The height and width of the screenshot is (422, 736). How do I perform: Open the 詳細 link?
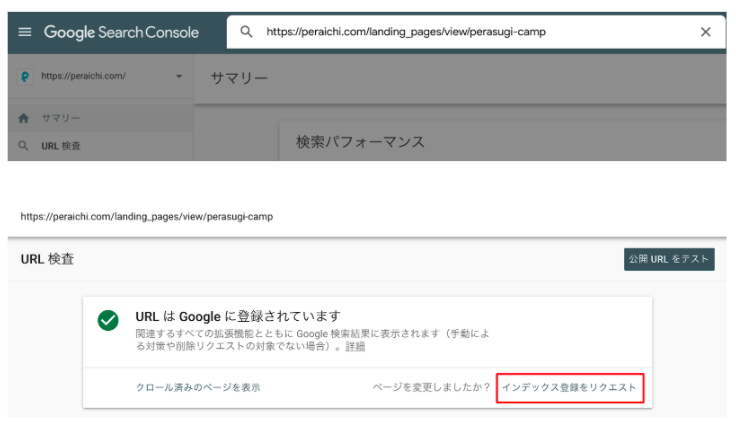click(355, 347)
